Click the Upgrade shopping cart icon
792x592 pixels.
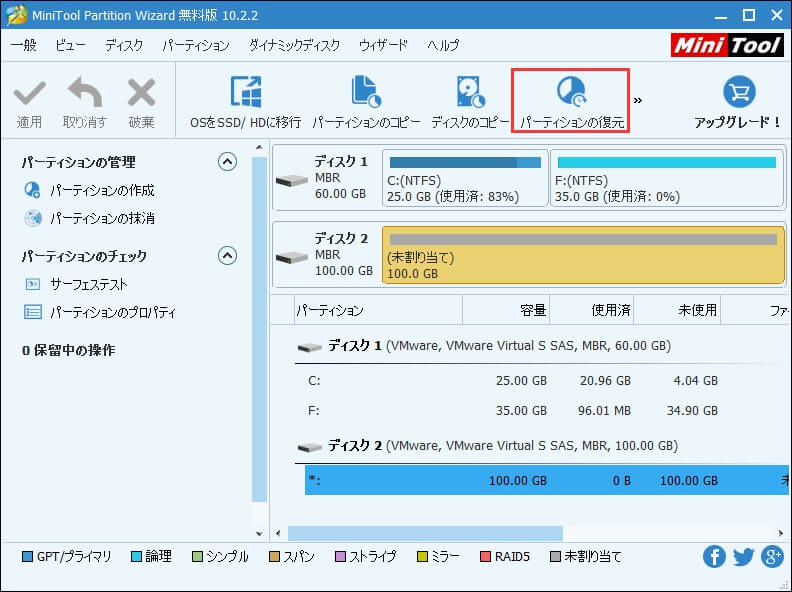(x=739, y=92)
